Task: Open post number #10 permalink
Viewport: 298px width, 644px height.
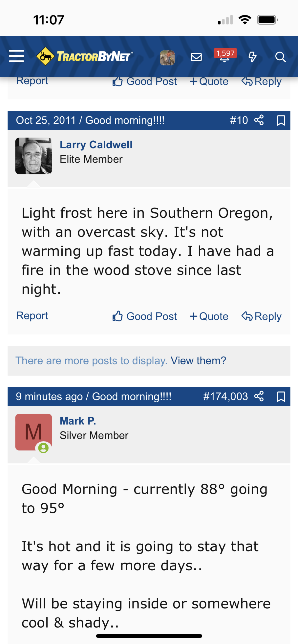Action: click(x=239, y=120)
